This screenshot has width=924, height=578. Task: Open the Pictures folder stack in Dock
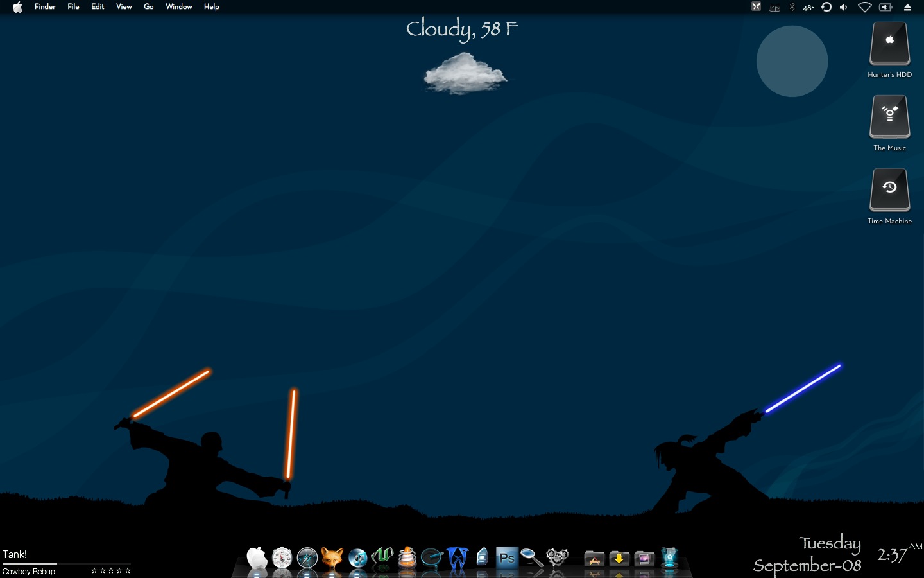coord(644,559)
